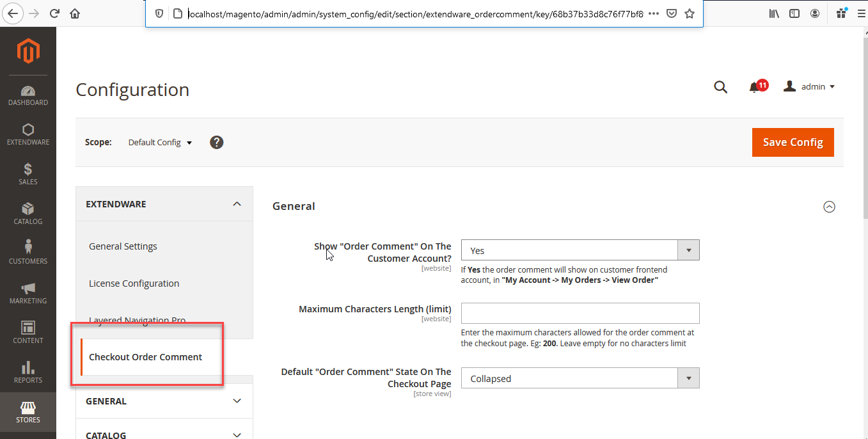
Task: Toggle the browser sidebar view icon
Action: [x=794, y=13]
